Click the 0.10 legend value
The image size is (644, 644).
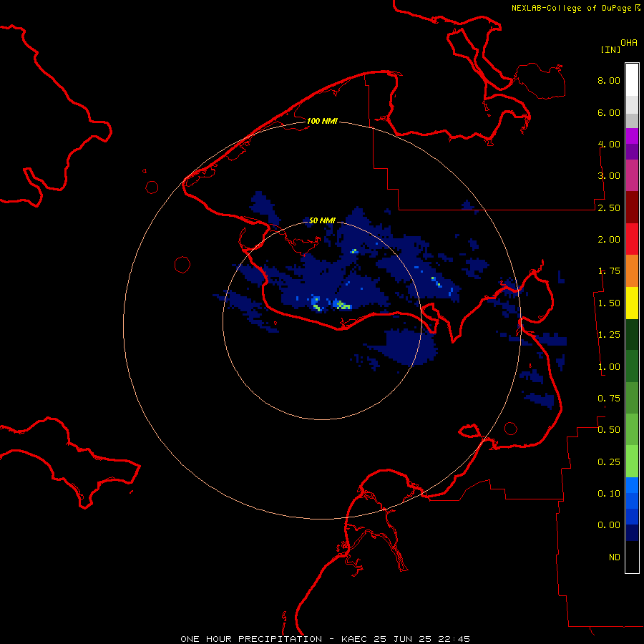[609, 494]
